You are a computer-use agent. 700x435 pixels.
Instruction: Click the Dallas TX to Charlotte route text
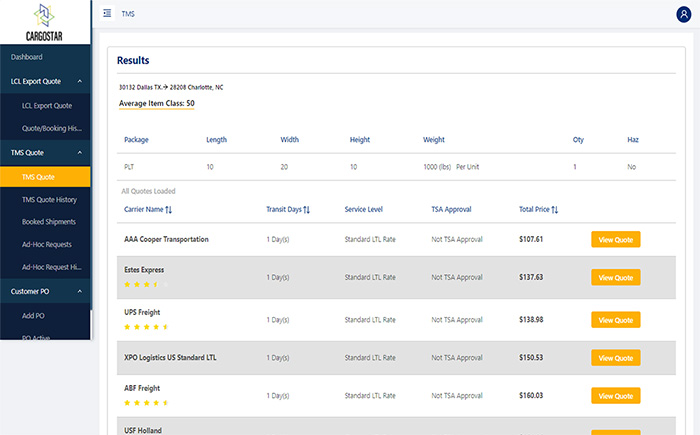pos(171,88)
